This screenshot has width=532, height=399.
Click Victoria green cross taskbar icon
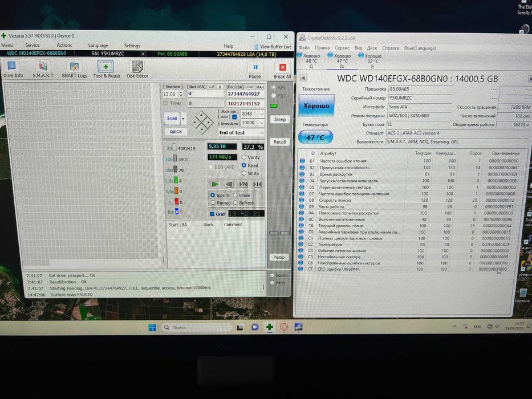tap(269, 327)
